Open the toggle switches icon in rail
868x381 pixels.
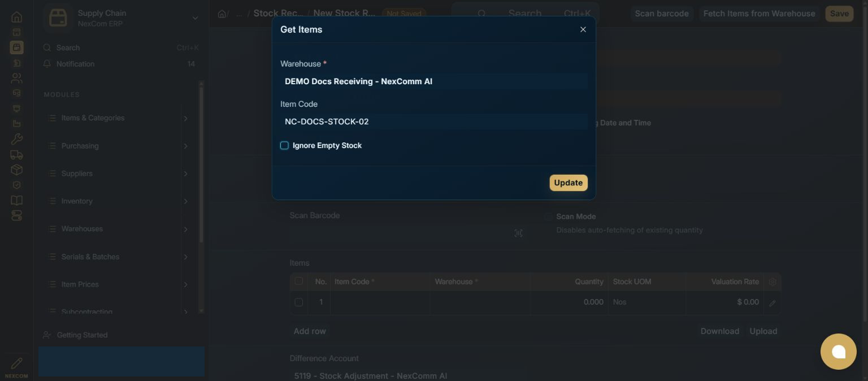tap(16, 215)
